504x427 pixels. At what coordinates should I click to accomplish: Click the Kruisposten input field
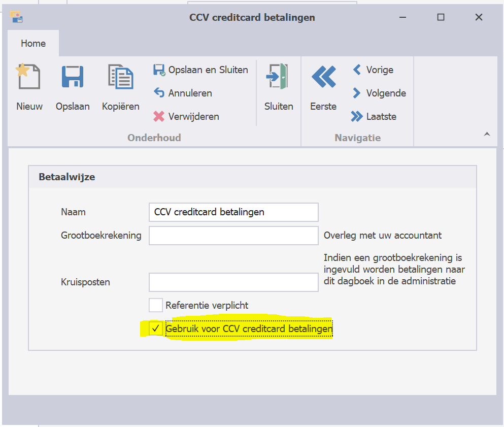point(233,282)
